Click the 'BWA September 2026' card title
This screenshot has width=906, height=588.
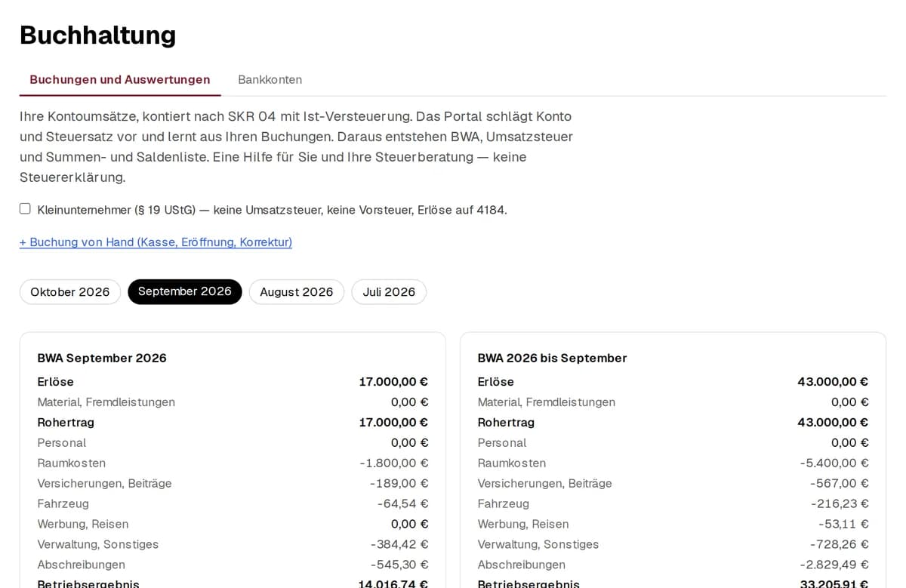pos(102,358)
